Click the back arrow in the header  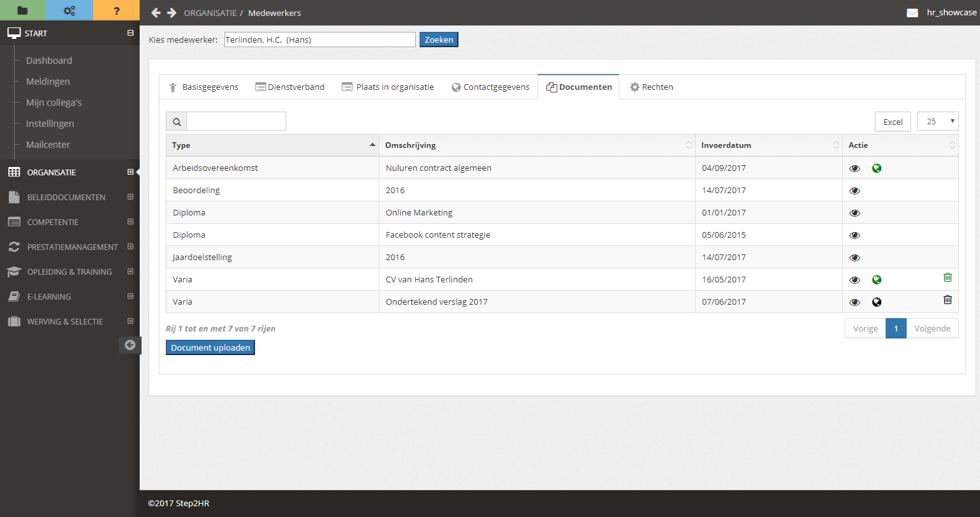coord(156,13)
